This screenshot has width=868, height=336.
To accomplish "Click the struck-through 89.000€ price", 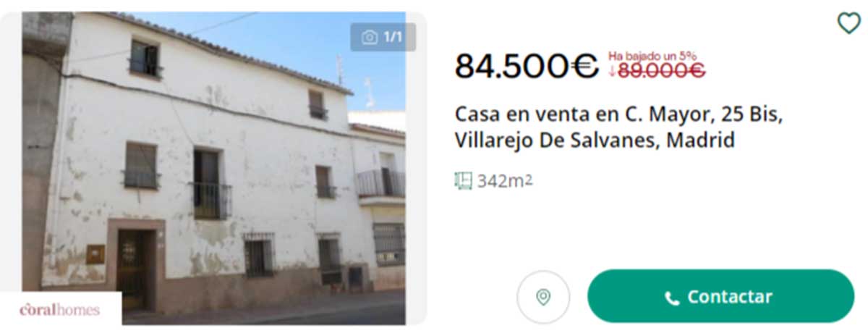I will (660, 70).
